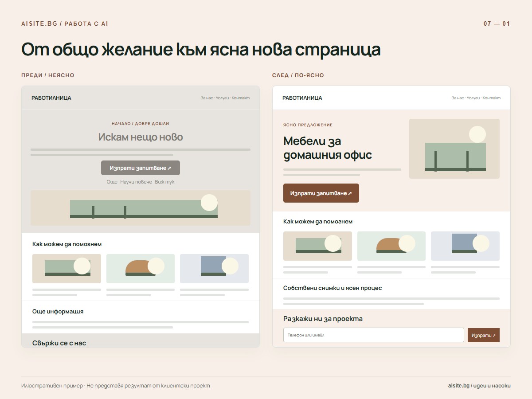Focus the 'Телефон или имейл' input field

(374, 335)
